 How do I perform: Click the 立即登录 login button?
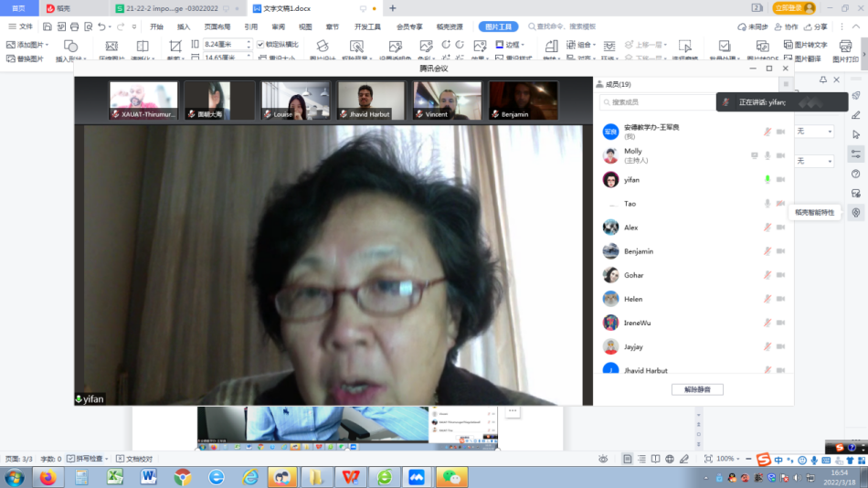pyautogui.click(x=794, y=7)
